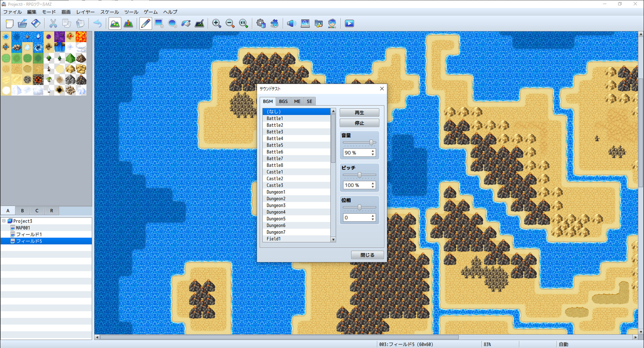Start playtest with the play icon
This screenshot has height=348, width=644.
[349, 23]
